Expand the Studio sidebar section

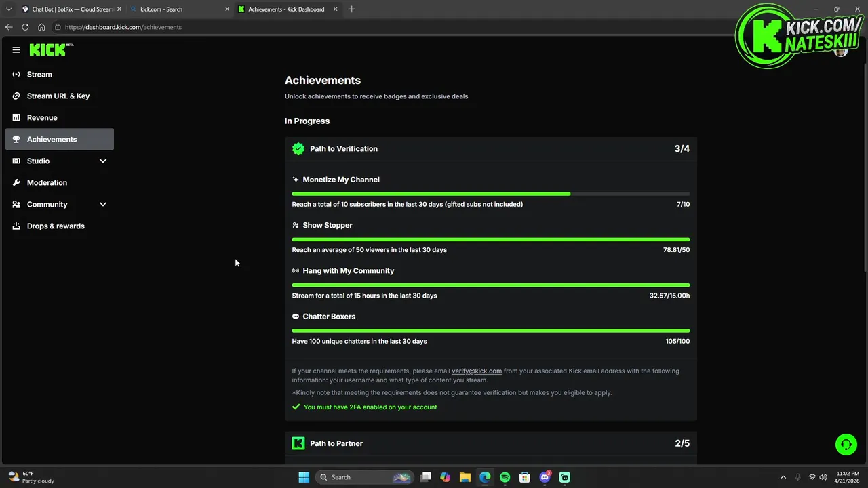click(103, 161)
